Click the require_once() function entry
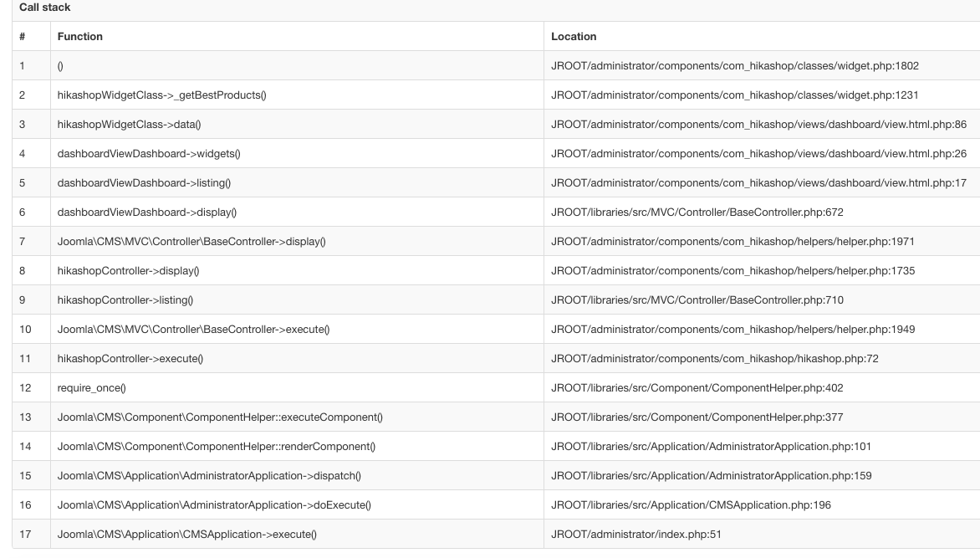Image resolution: width=980 pixels, height=558 pixels. (x=91, y=388)
